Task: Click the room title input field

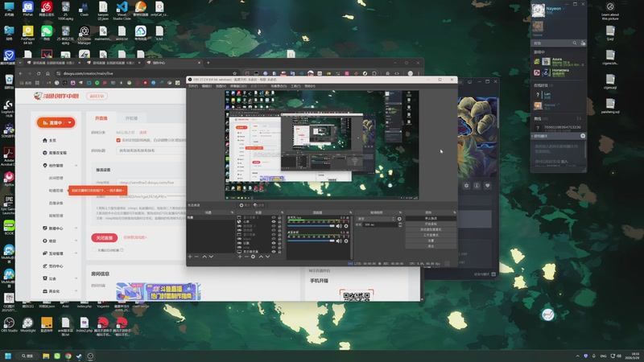Action: [151, 150]
